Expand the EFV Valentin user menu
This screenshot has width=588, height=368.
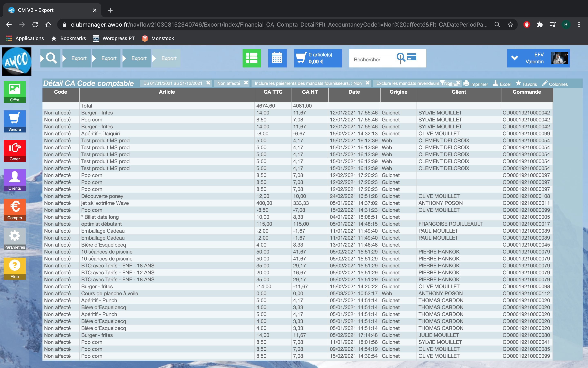(515, 58)
